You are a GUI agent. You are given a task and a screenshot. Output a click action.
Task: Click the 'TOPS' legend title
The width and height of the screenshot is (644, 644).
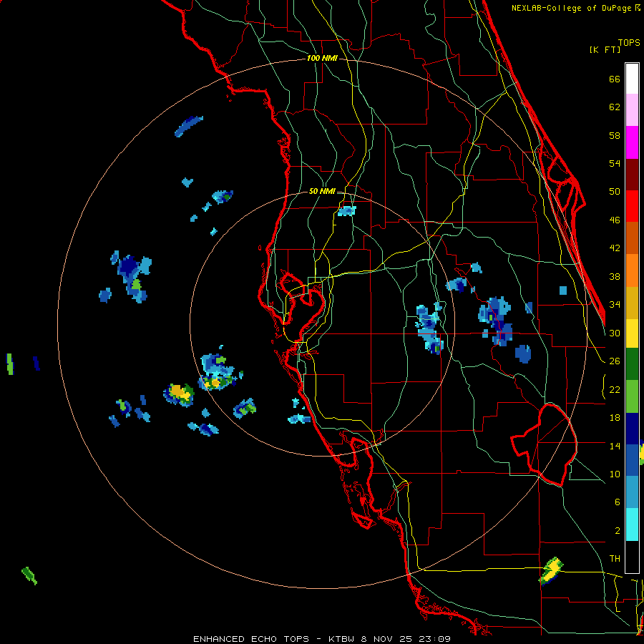point(629,43)
